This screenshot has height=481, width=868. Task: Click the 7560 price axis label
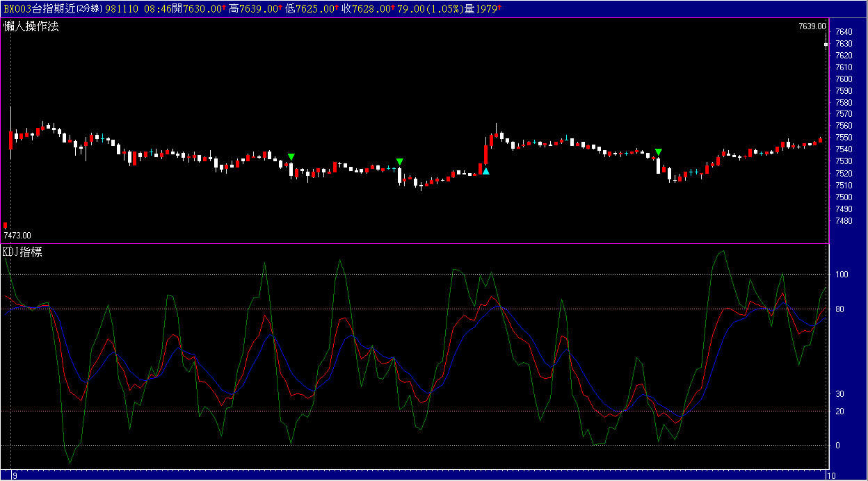click(x=844, y=127)
